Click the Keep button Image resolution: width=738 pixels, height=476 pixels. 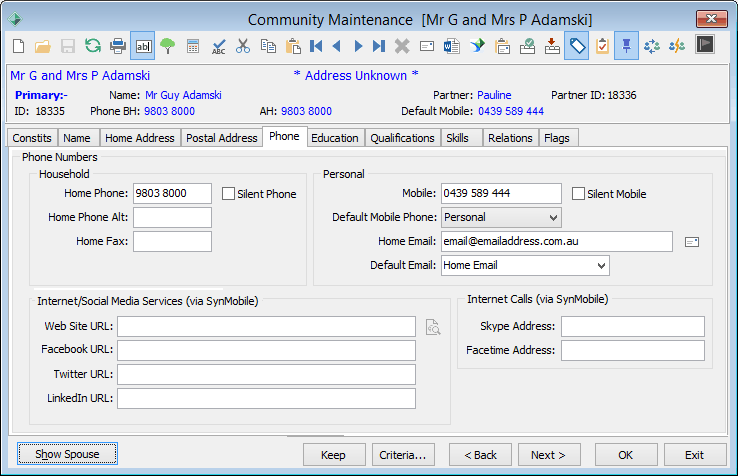click(334, 455)
